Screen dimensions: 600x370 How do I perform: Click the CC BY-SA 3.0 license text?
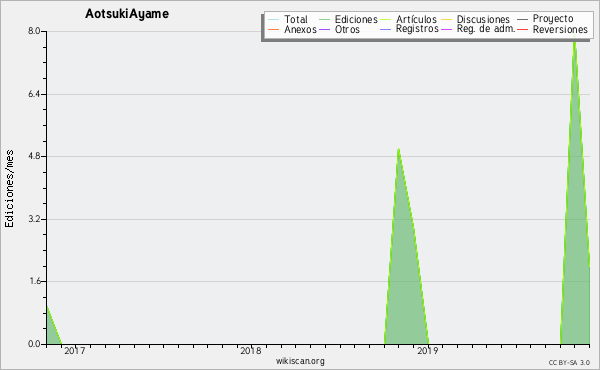click(569, 362)
